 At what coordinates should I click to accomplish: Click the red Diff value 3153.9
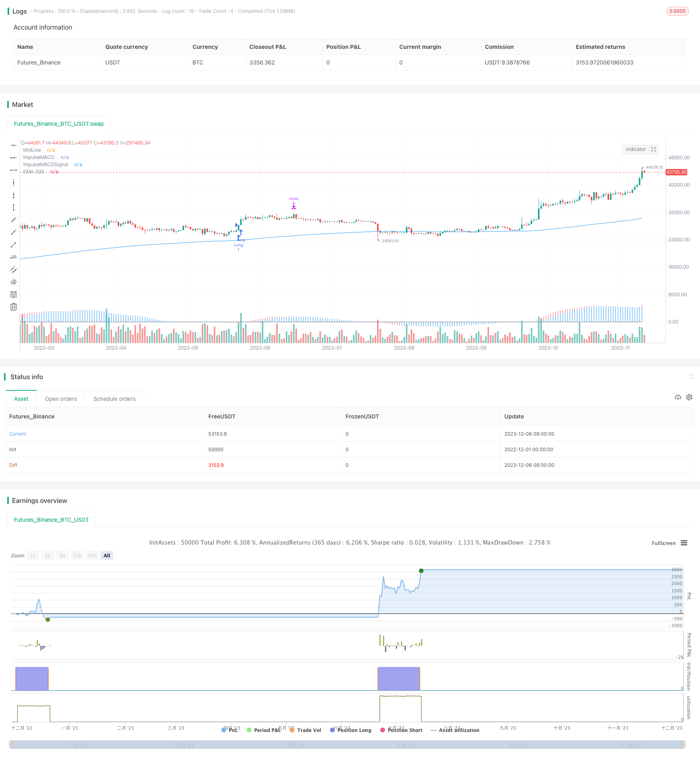pos(216,465)
